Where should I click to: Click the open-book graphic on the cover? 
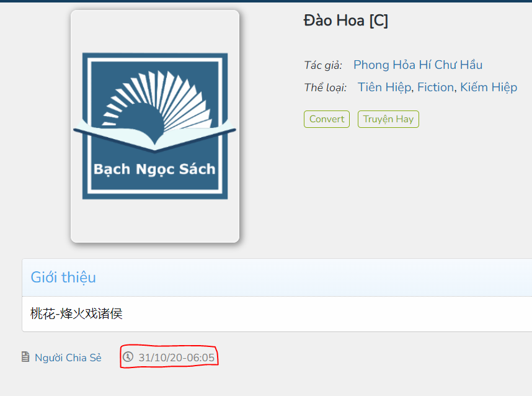click(x=155, y=136)
